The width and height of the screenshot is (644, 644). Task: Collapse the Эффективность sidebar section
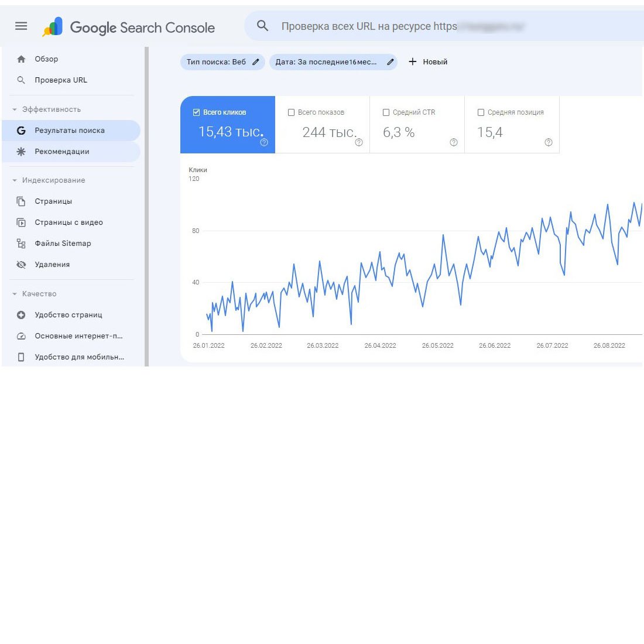click(x=15, y=109)
